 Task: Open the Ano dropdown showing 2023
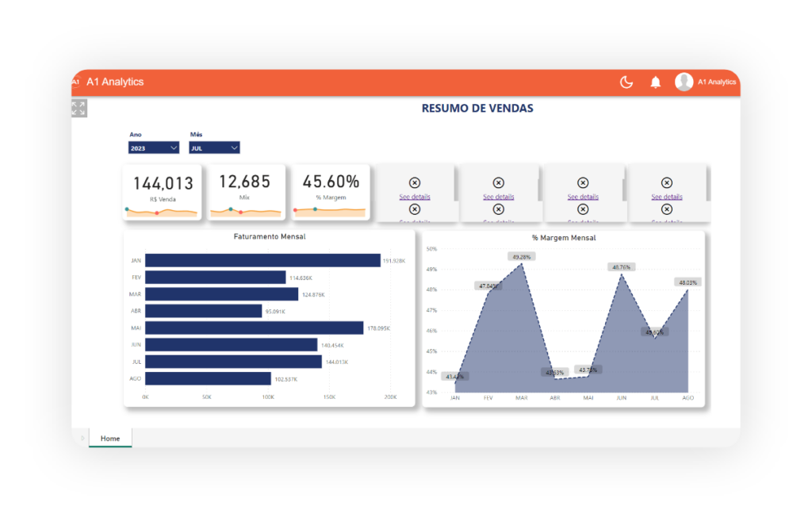154,147
